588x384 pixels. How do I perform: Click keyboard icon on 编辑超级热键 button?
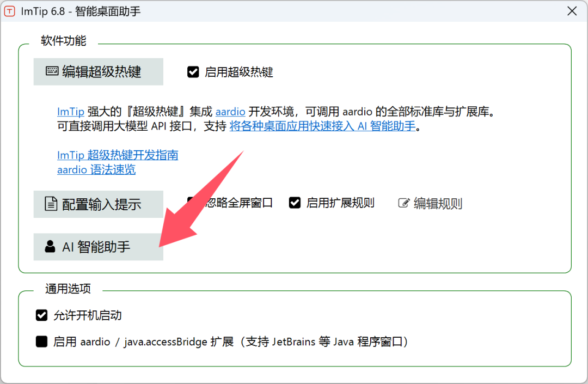pos(52,71)
